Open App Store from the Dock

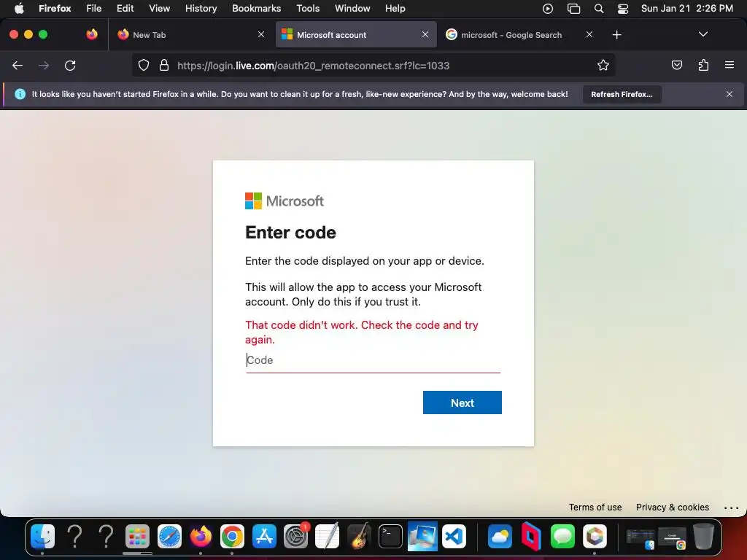[x=264, y=536]
